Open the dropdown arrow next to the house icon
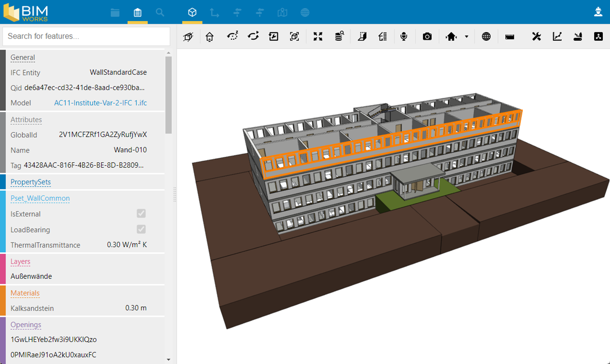610x364 pixels. tap(467, 36)
